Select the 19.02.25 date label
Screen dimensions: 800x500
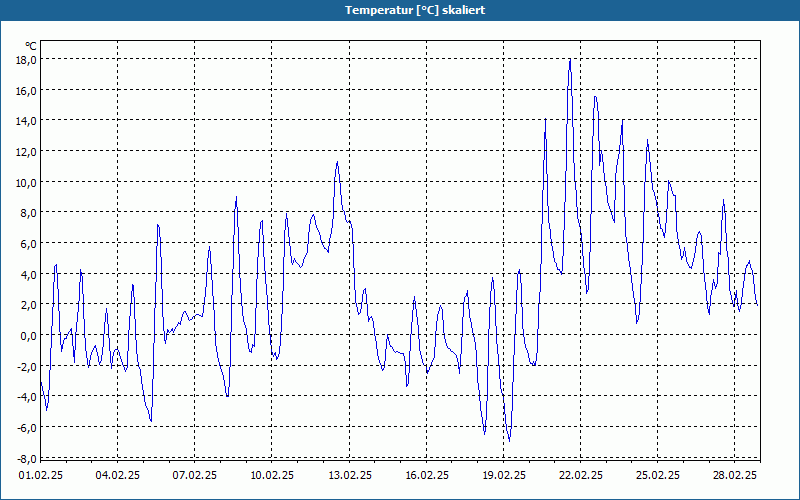[504, 475]
